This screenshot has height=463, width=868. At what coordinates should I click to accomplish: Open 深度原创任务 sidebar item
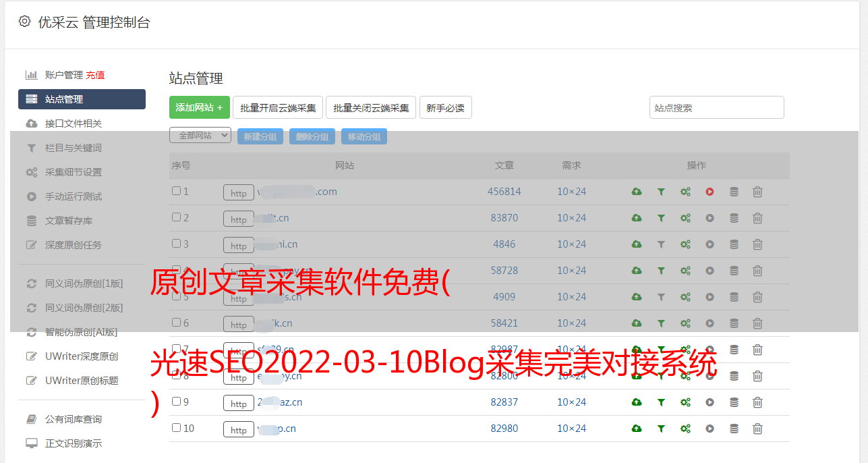74,245
